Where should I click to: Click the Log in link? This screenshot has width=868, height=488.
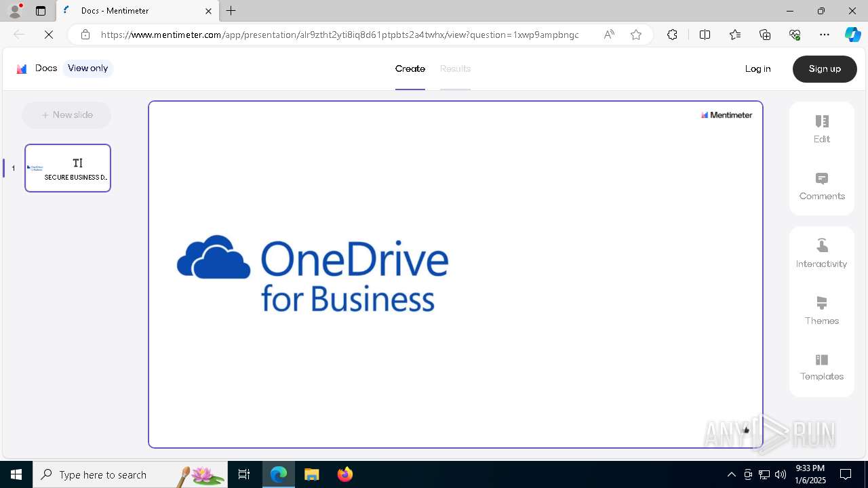pos(757,68)
